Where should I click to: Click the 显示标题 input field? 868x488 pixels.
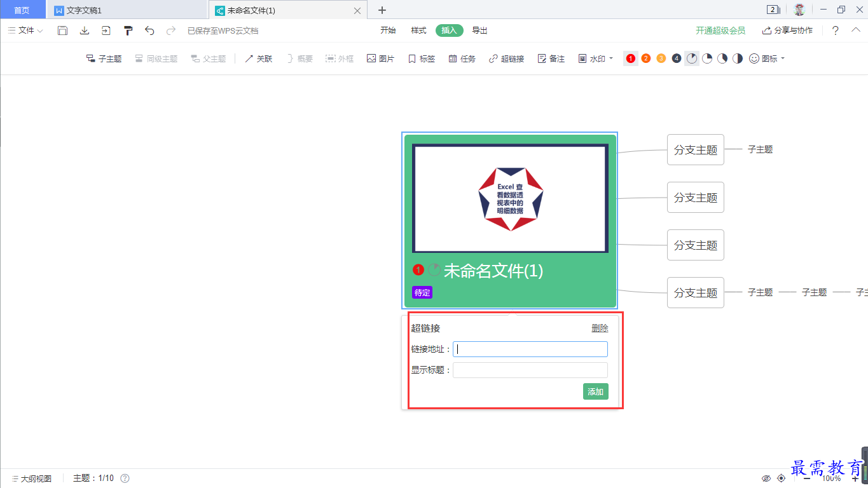pyautogui.click(x=530, y=370)
